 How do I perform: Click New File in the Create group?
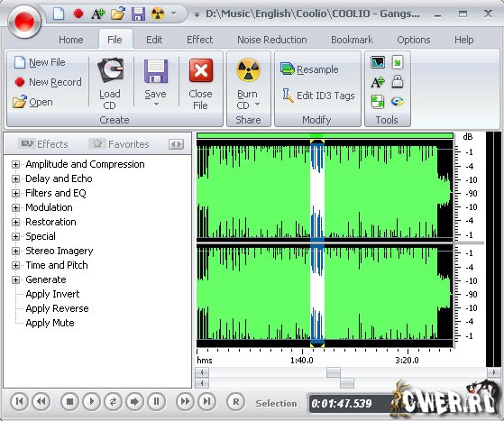click(40, 62)
